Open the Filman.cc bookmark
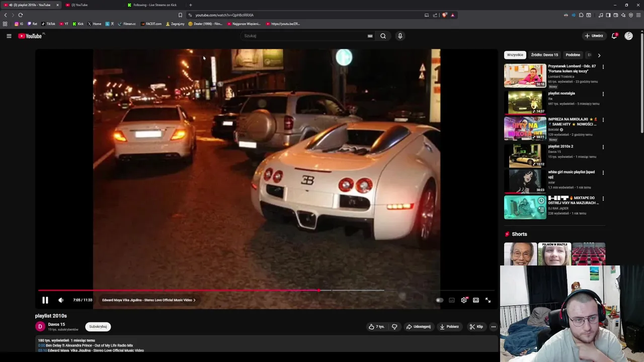 pos(127,24)
